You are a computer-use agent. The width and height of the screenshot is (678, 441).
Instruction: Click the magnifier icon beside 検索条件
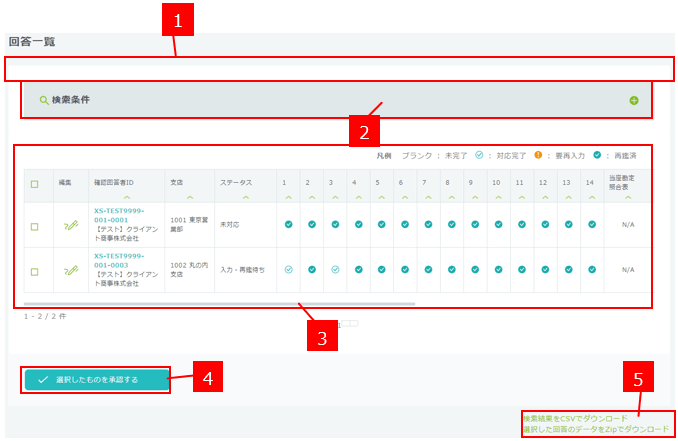coord(44,100)
